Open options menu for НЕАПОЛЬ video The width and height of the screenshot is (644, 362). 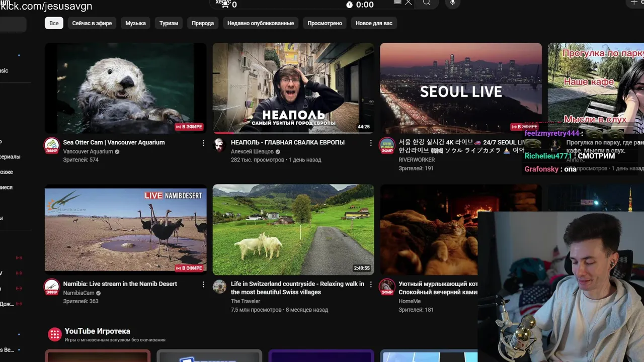pyautogui.click(x=371, y=143)
